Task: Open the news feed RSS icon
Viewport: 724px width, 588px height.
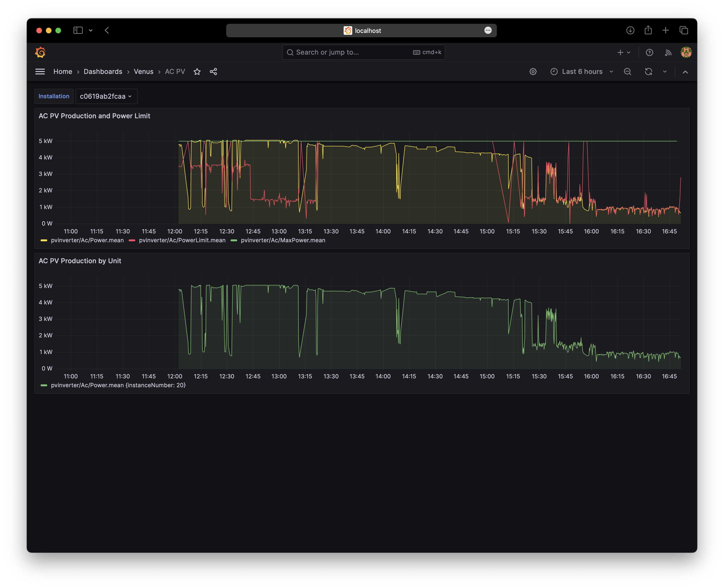Action: pos(668,52)
